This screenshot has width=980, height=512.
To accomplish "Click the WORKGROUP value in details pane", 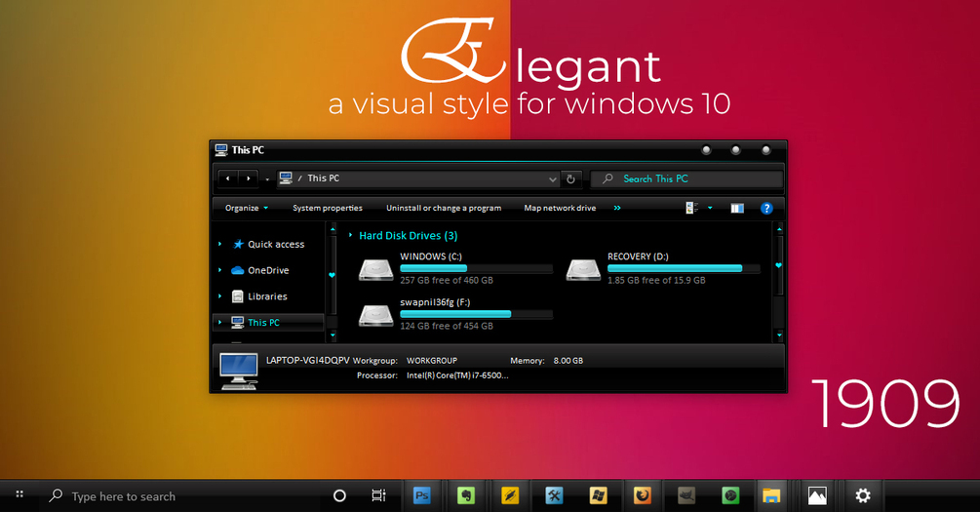I will (x=432, y=361).
